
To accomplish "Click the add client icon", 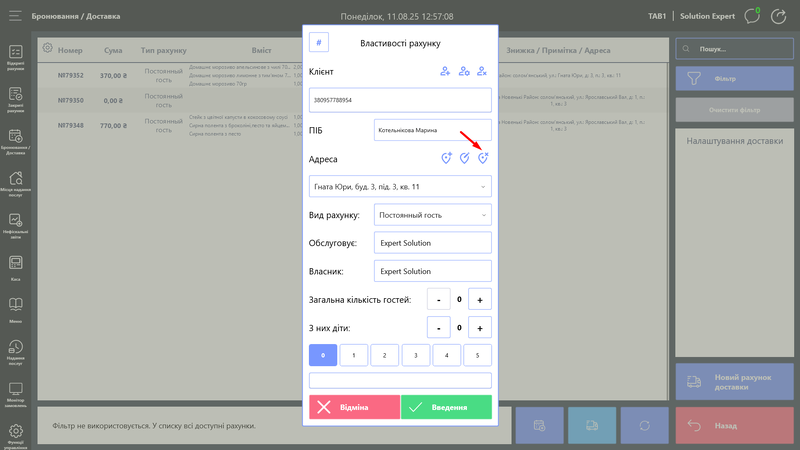I will click(x=445, y=71).
